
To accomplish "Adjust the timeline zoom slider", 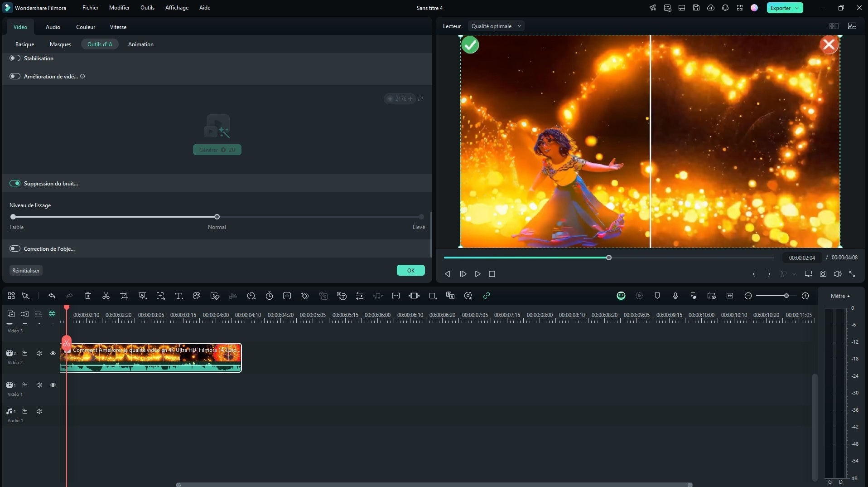I will pos(786,296).
